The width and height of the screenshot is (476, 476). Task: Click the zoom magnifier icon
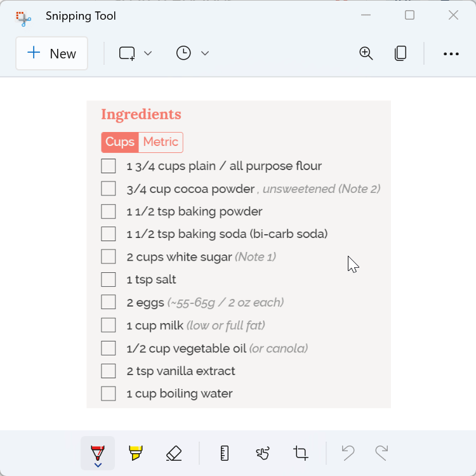366,53
